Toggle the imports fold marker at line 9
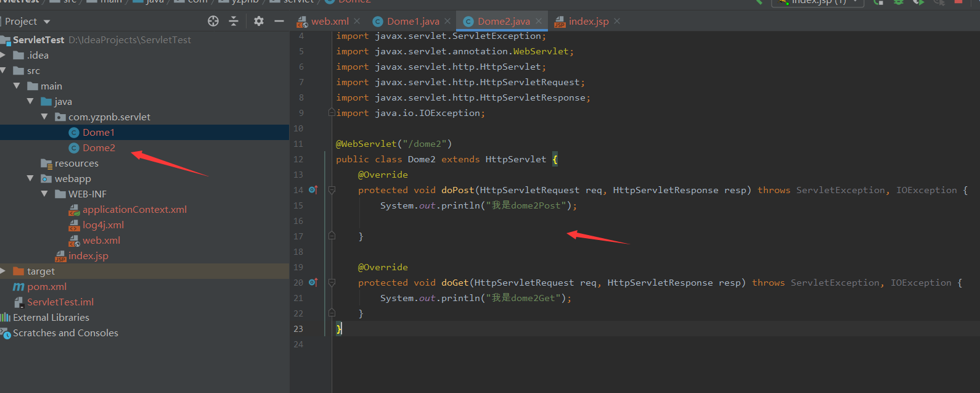Viewport: 980px width, 393px height. coord(332,113)
